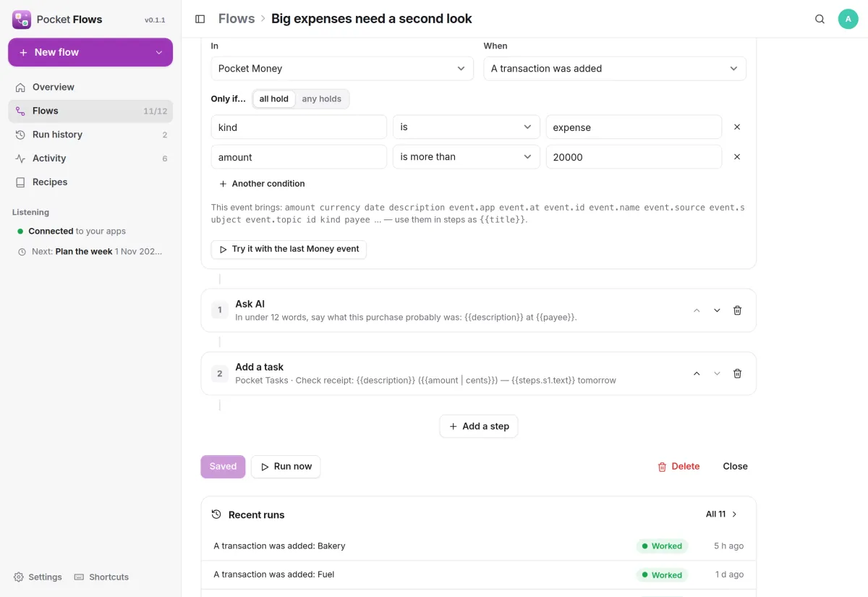Image resolution: width=868 pixels, height=597 pixels.
Task: Move Ask AI step down
Action: (x=717, y=310)
